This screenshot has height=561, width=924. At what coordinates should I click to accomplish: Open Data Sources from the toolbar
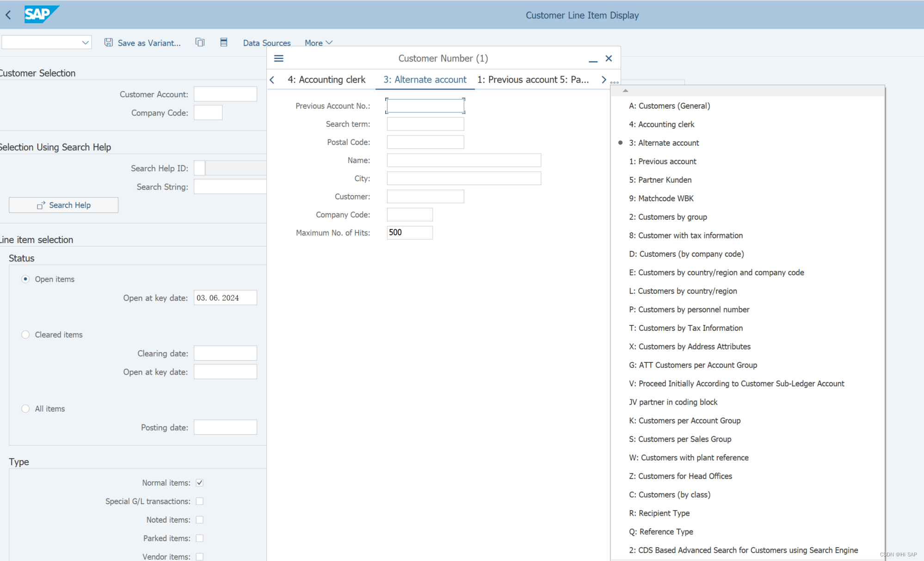point(267,43)
